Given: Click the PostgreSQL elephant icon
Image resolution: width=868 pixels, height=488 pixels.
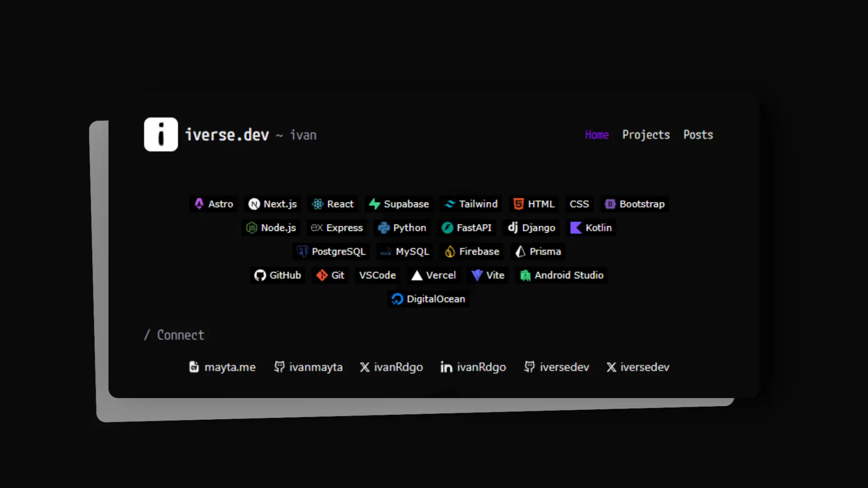Looking at the screenshot, I should tap(302, 252).
